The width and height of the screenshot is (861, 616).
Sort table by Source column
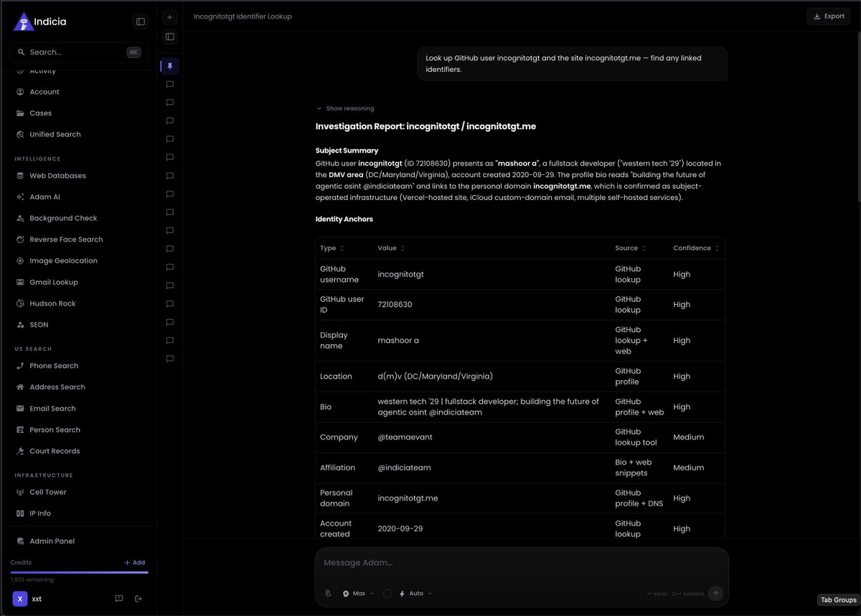pos(631,248)
